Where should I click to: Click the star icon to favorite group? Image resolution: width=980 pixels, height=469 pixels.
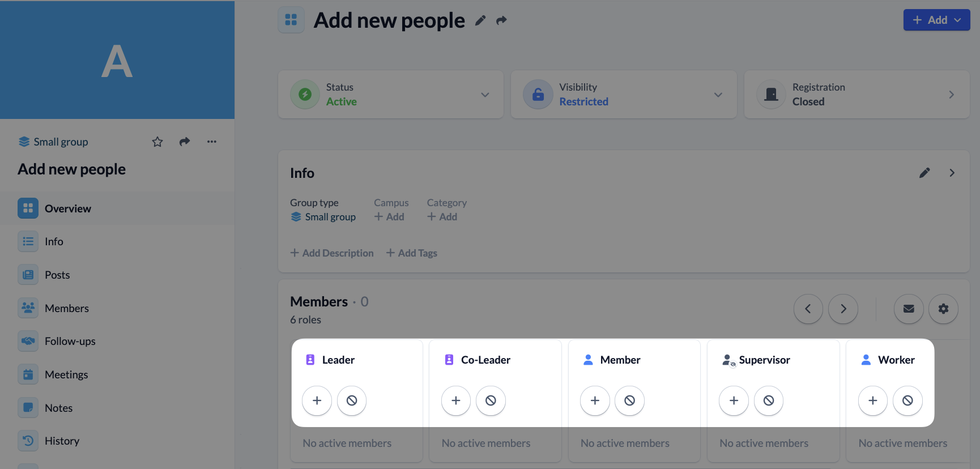157,142
